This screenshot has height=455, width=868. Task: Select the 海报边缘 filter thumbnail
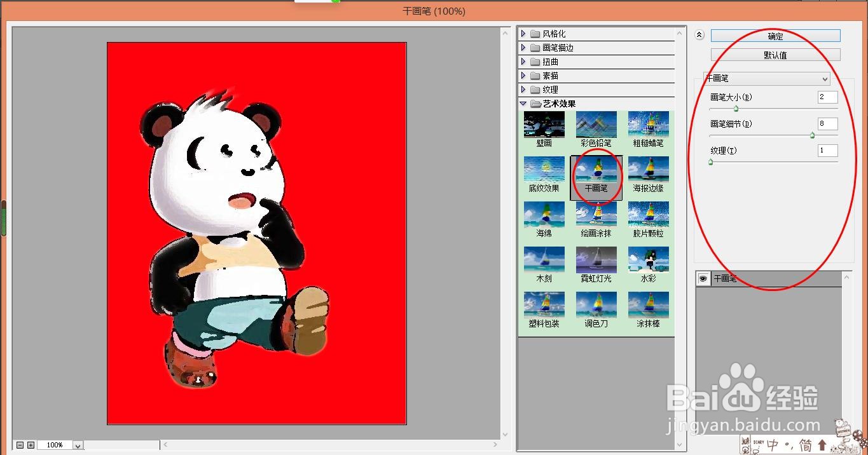tap(648, 170)
